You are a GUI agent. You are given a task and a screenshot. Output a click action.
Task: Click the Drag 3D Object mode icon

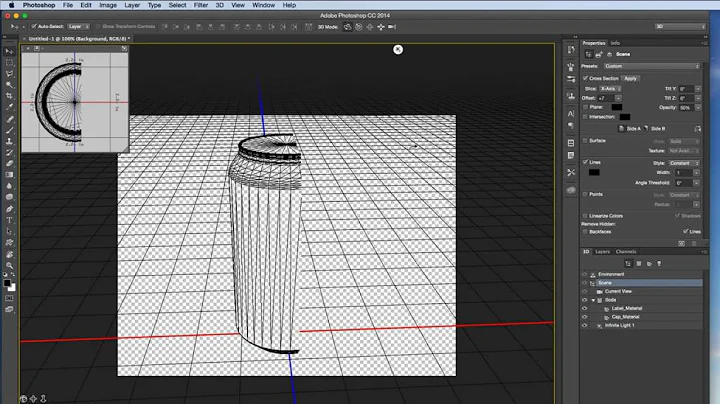(x=370, y=27)
